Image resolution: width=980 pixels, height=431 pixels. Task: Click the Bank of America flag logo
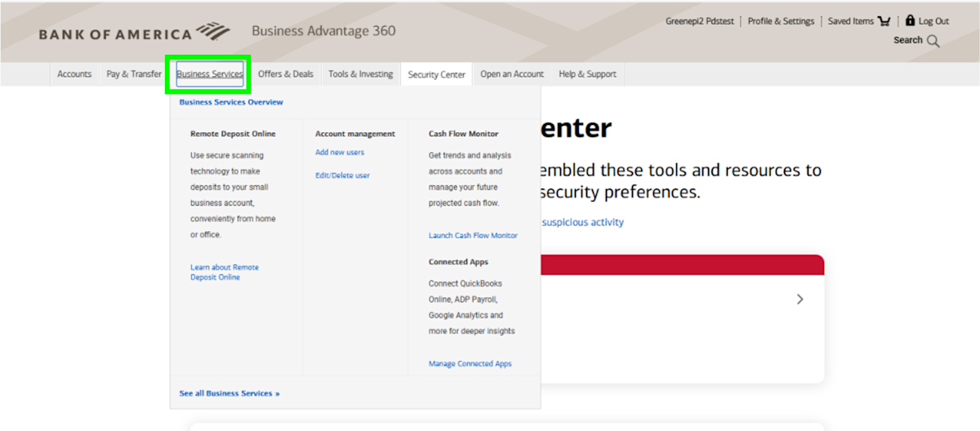click(x=213, y=32)
